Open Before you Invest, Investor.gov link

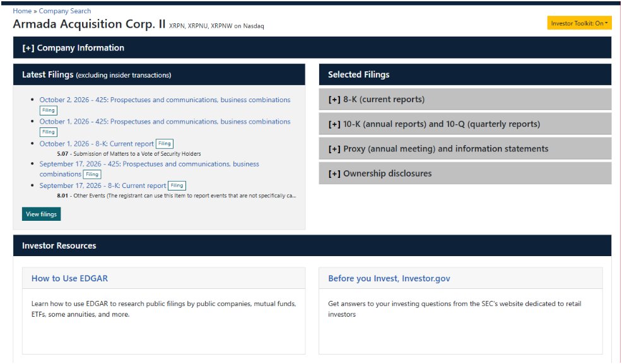pyautogui.click(x=389, y=278)
